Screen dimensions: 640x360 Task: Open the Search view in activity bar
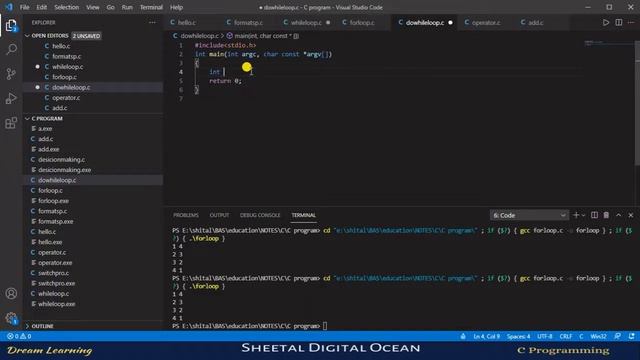pos(11,49)
